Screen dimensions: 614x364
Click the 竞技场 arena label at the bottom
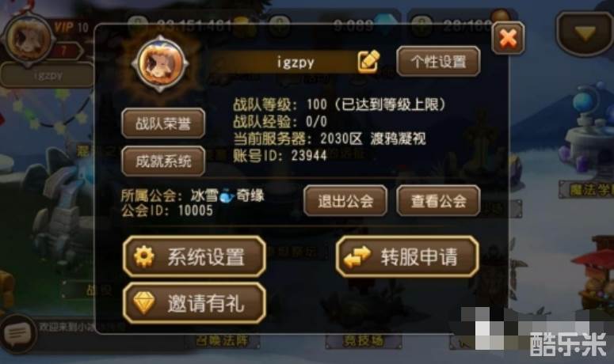(x=363, y=341)
